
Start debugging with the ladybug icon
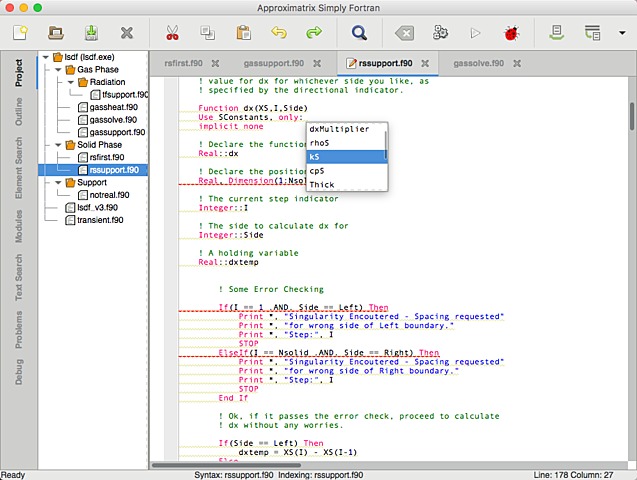(x=511, y=33)
